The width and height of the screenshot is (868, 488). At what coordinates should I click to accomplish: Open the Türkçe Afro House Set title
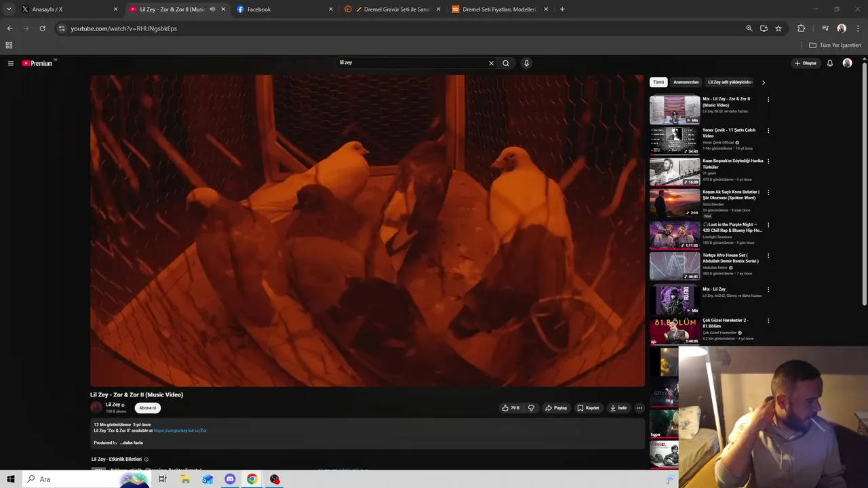coord(730,258)
